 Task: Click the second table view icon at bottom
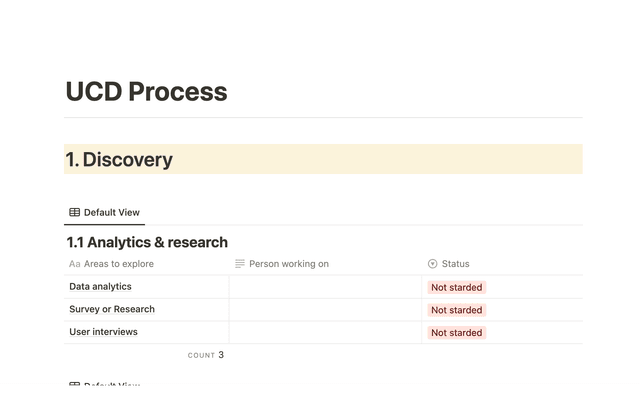[x=75, y=386]
